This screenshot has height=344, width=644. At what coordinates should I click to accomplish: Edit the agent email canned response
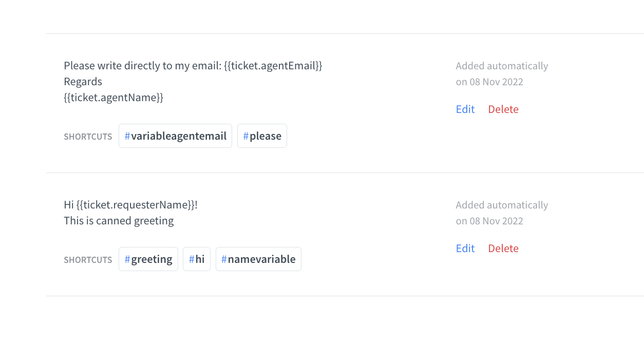(465, 109)
